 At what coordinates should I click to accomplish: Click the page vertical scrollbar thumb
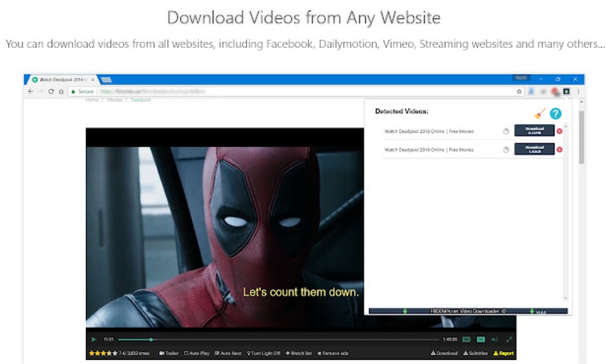[x=581, y=137]
